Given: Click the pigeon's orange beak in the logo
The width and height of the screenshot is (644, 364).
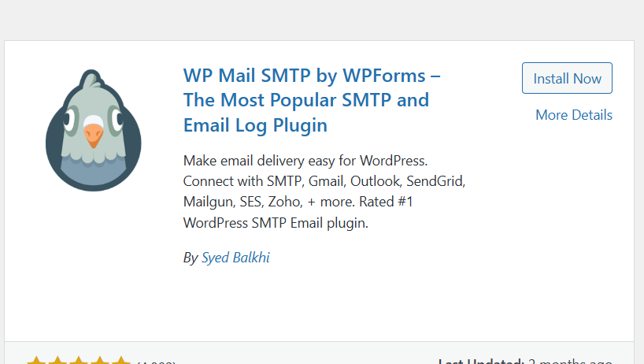Looking at the screenshot, I should pos(93,136).
